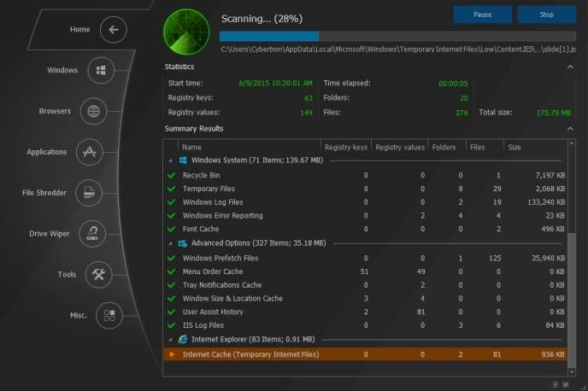Click the orange arrow beside Internet Cache

[x=172, y=354]
